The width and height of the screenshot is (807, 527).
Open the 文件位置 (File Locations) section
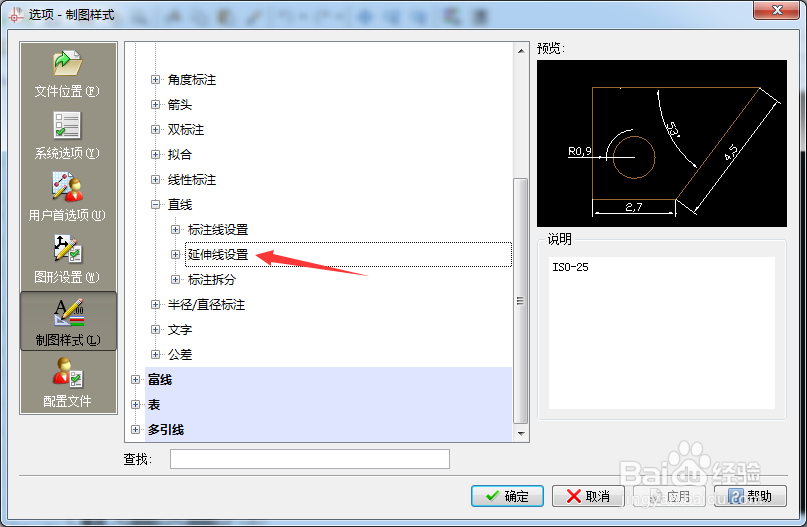pos(67,74)
